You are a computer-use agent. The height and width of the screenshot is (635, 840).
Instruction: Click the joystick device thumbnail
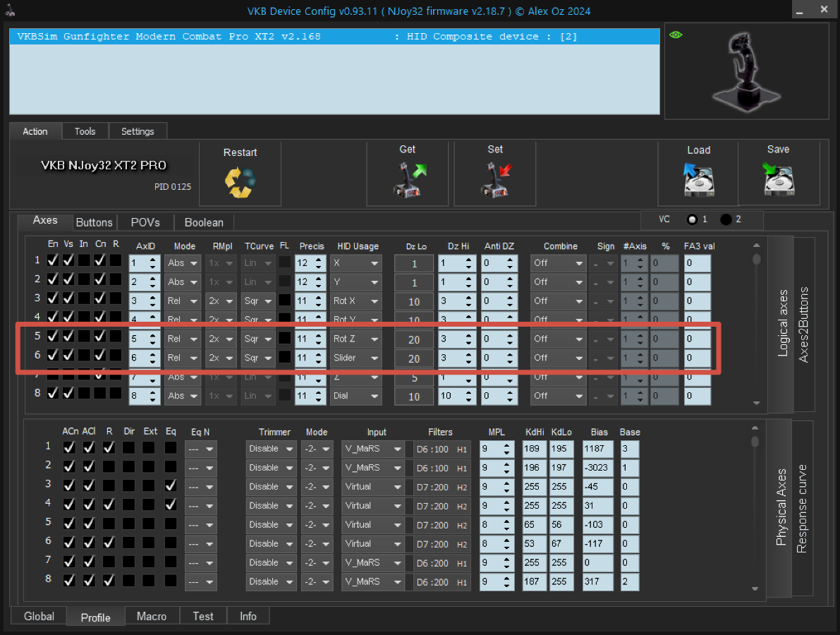(x=746, y=71)
